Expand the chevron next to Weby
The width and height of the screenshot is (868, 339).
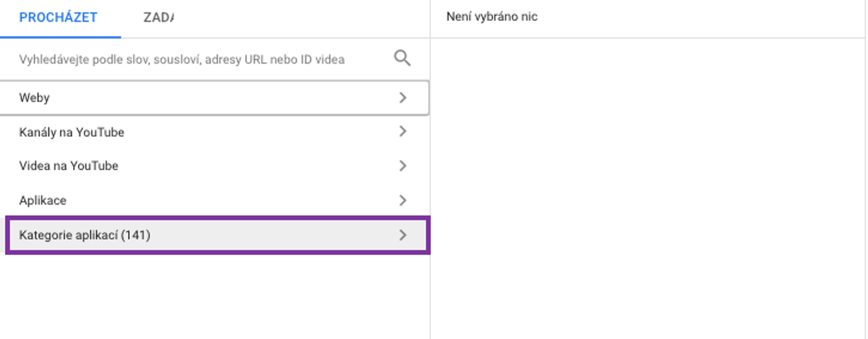click(404, 98)
